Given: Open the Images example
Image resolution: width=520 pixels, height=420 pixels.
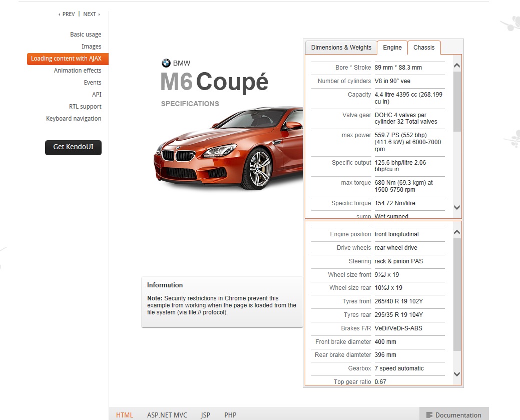Looking at the screenshot, I should (91, 47).
